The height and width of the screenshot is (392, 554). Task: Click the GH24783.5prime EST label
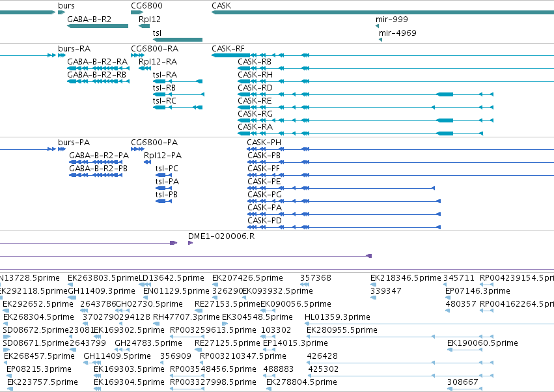coord(148,343)
